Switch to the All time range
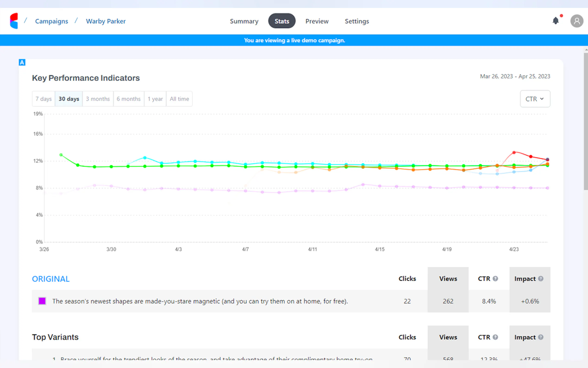Viewport: 588px width, 368px height. pyautogui.click(x=179, y=98)
